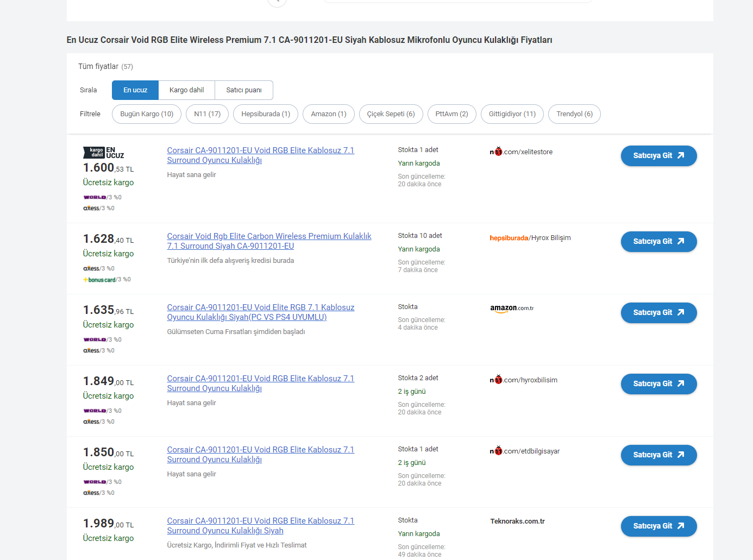Click the 1.989,00 TL price
Image resolution: width=753 pixels, height=560 pixels.
click(x=108, y=524)
